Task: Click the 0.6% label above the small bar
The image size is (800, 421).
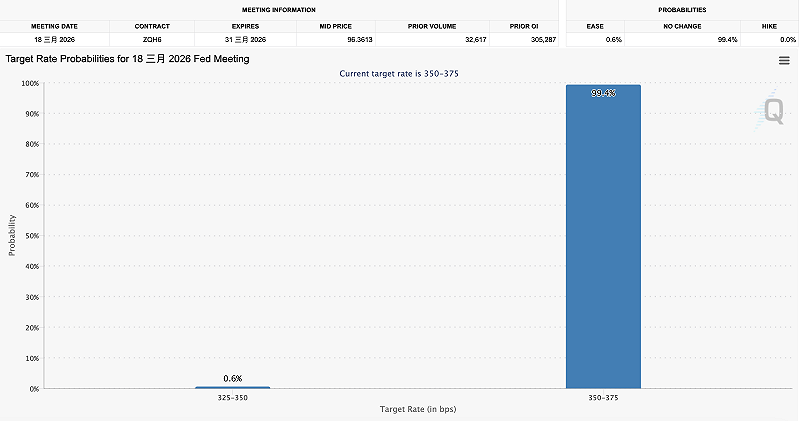Action: point(232,378)
